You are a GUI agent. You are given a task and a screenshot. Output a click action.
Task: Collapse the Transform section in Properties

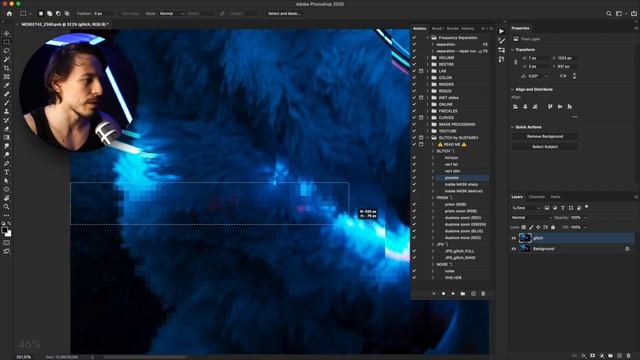point(513,50)
